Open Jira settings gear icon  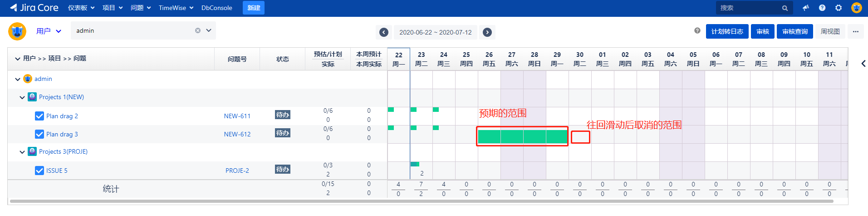click(839, 8)
